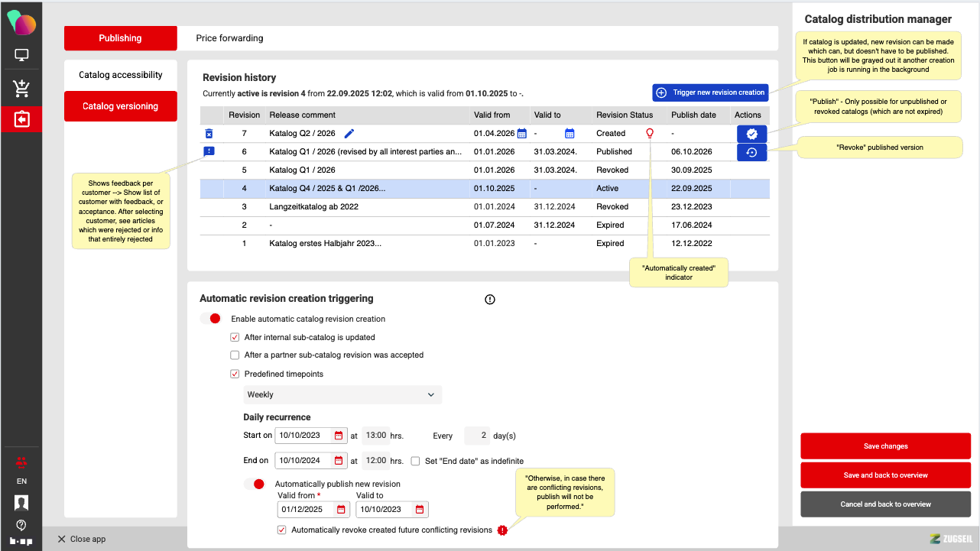Click the help question mark icon in sidebar
The height and width of the screenshot is (551, 980).
point(21,524)
